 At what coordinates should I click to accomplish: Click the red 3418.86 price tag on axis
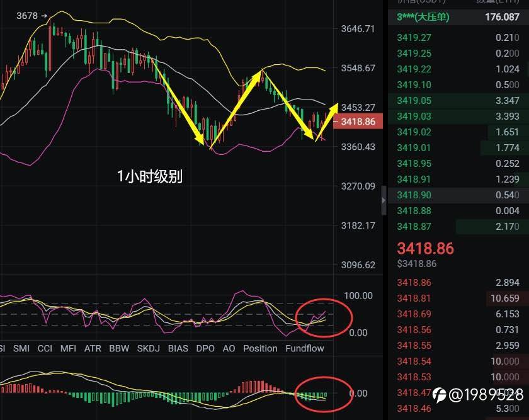(x=358, y=122)
